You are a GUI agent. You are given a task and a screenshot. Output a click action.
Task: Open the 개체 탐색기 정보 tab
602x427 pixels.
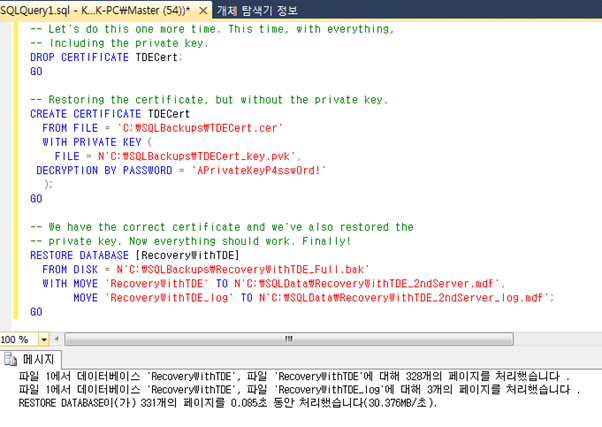[257, 10]
